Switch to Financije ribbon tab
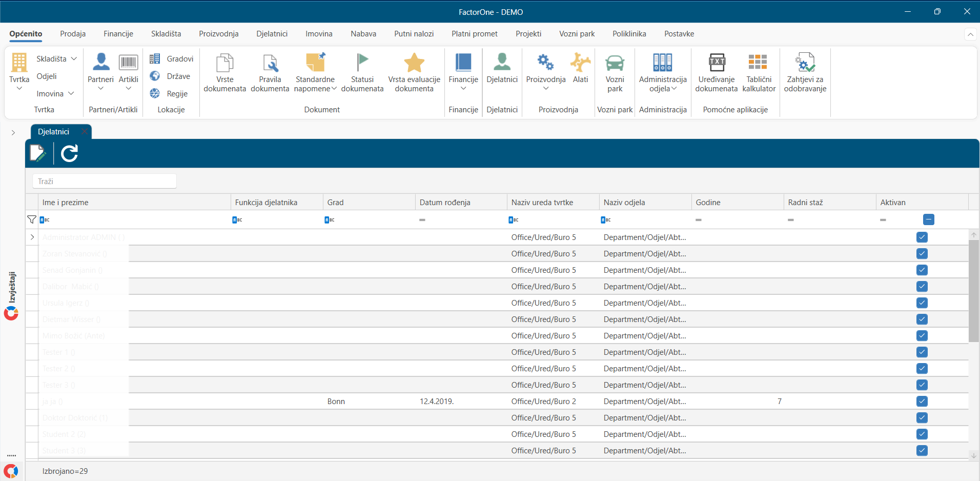The width and height of the screenshot is (980, 481). tap(118, 34)
